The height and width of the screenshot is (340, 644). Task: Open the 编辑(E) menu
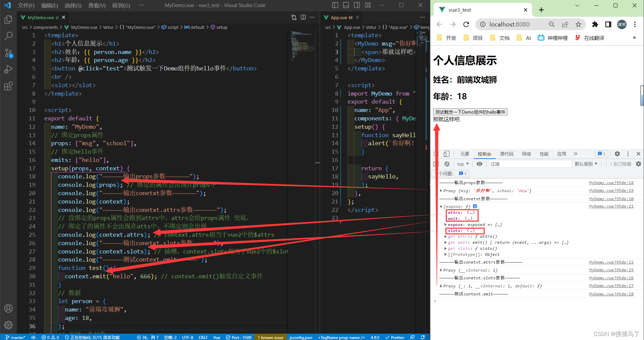pos(50,5)
